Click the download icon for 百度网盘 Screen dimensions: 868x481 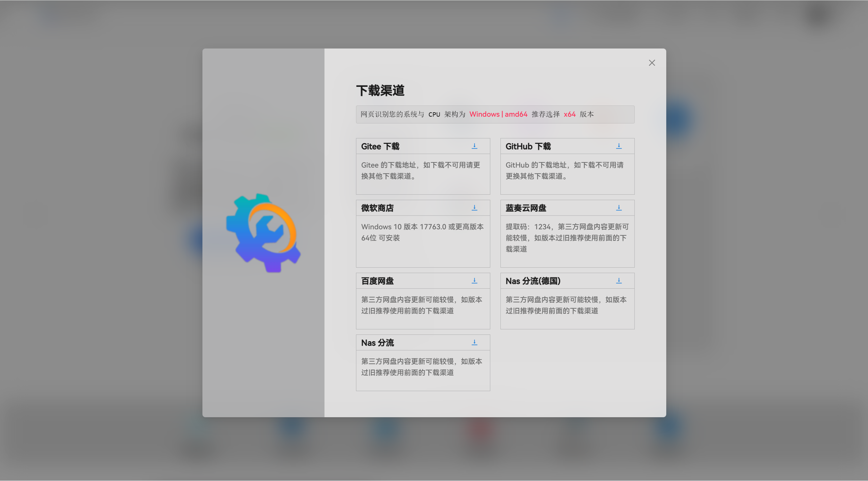coord(474,281)
